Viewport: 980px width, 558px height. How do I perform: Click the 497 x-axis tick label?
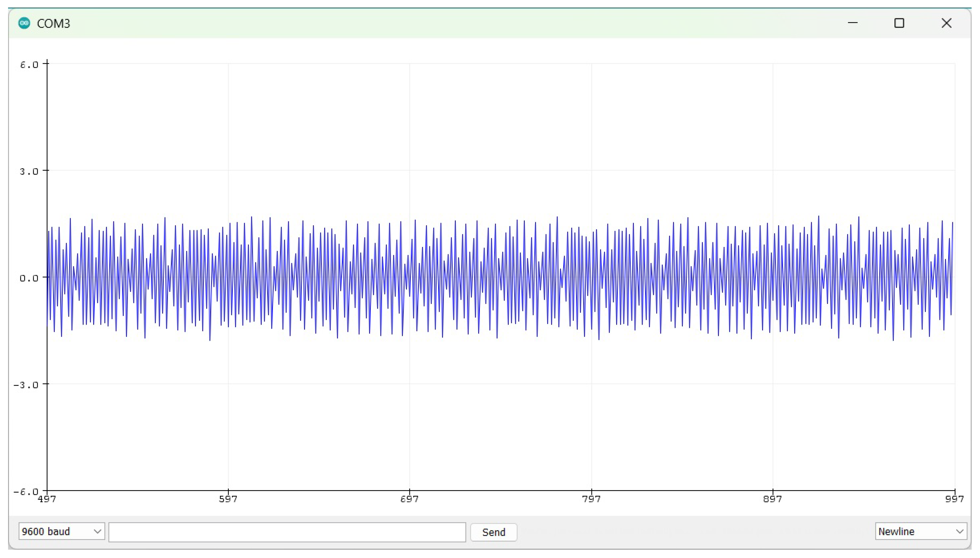[47, 499]
